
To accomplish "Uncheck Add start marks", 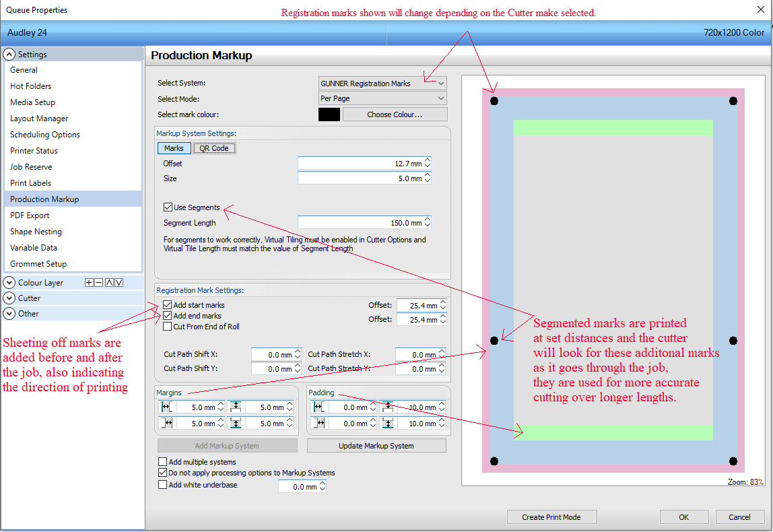I will point(168,304).
